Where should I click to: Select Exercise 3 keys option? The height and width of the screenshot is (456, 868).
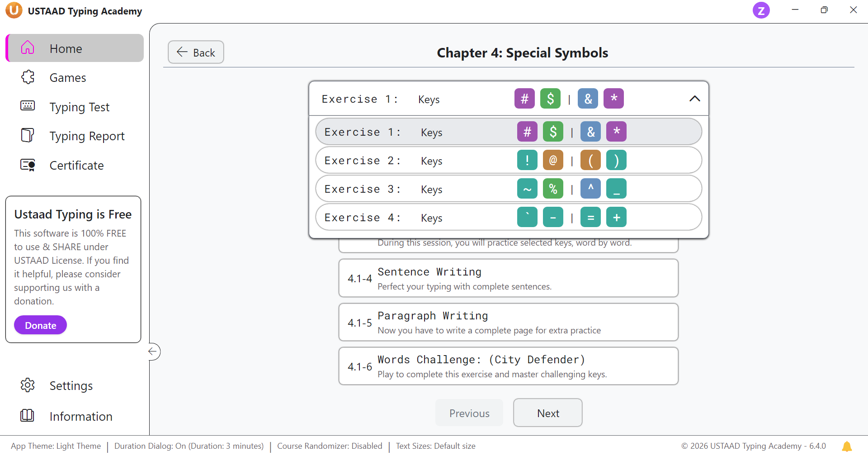pyautogui.click(x=508, y=189)
